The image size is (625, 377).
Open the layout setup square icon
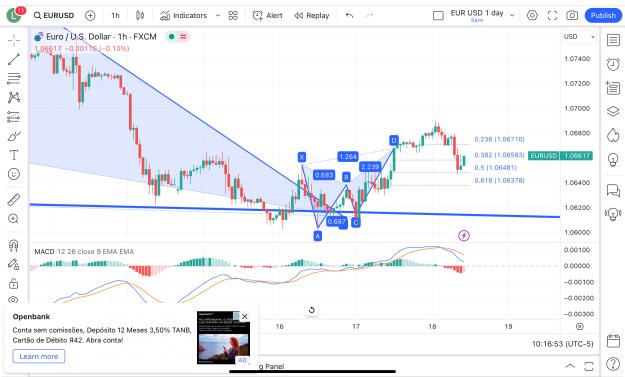(438, 16)
